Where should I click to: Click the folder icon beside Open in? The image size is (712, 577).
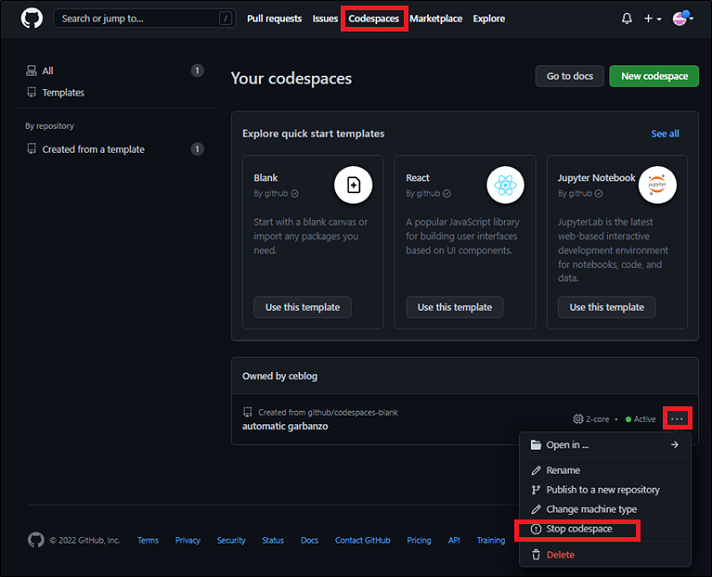pos(536,445)
